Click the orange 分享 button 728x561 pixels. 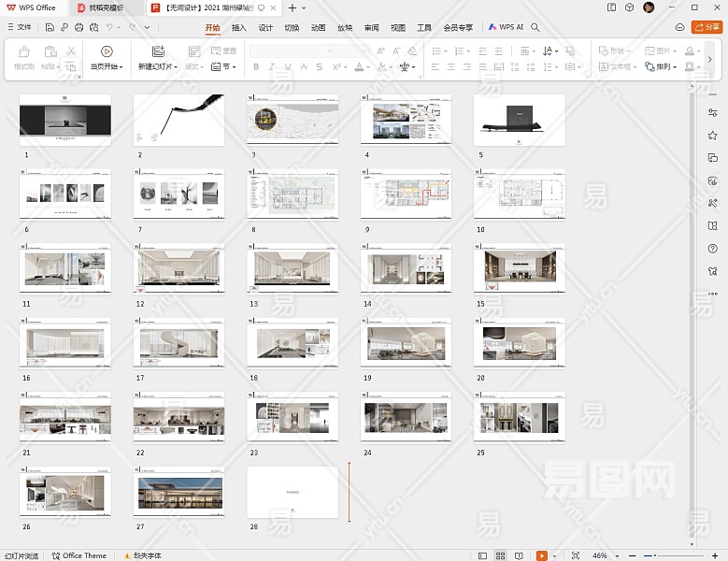coord(707,27)
